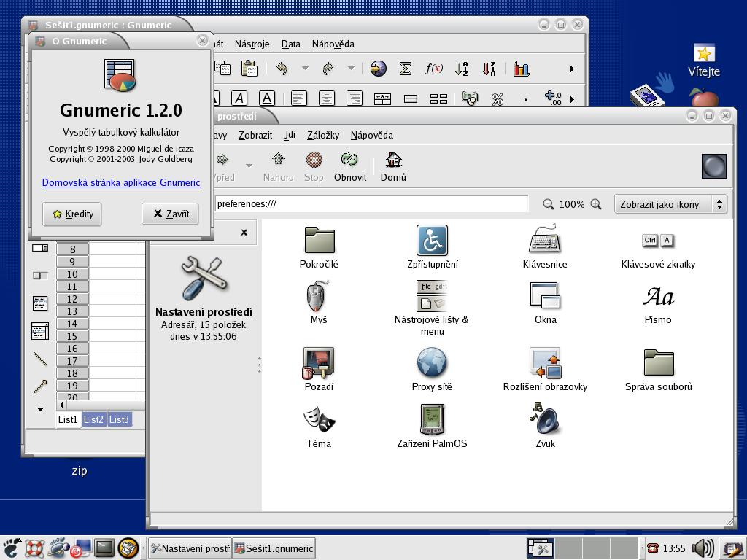Expand the Gnumeric standard toolbar overflow arrow
Image resolution: width=747 pixels, height=560 pixels.
[572, 69]
